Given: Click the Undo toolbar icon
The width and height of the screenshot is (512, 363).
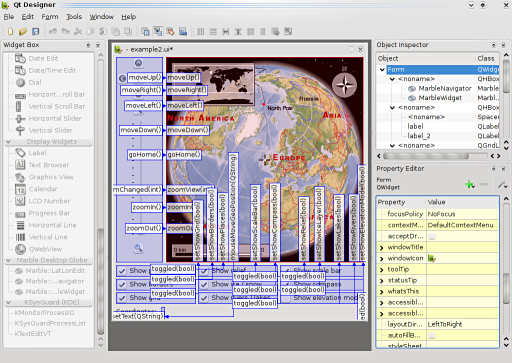Looking at the screenshot, I should 53,32.
